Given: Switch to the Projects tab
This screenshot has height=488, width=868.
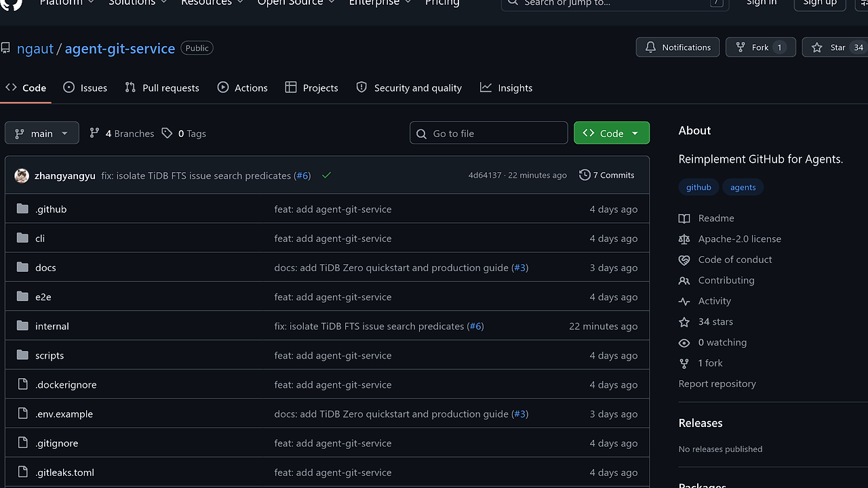Looking at the screenshot, I should click(x=312, y=87).
